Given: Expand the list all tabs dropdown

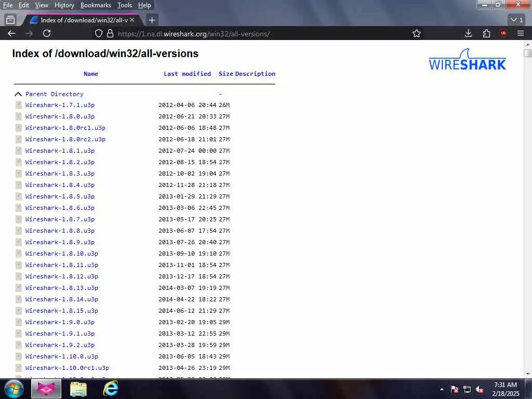Looking at the screenshot, I should (x=517, y=20).
